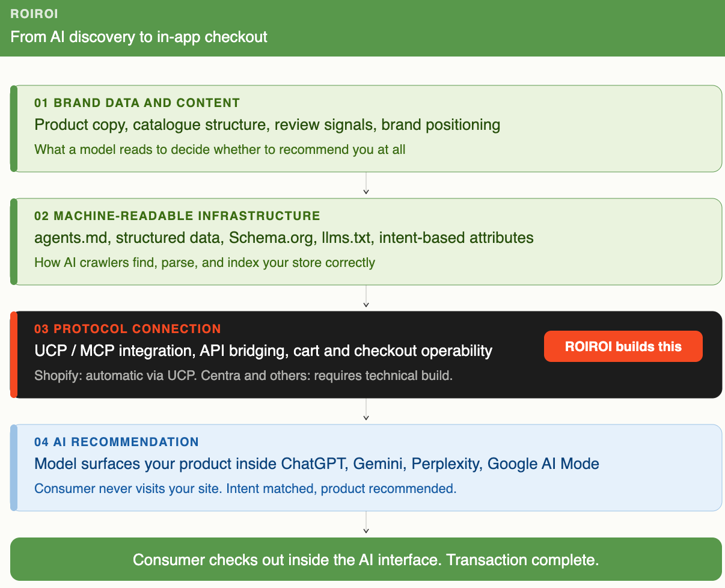Viewport: 725px width, 588px height.
Task: Click the text 'Product copy, catalogue structure, review signals'
Action: [205, 125]
